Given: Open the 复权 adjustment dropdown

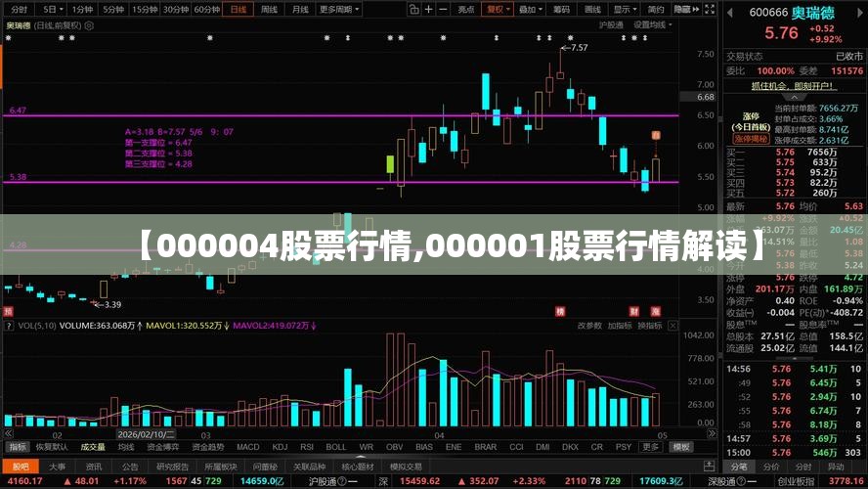Looking at the screenshot, I should (x=498, y=10).
